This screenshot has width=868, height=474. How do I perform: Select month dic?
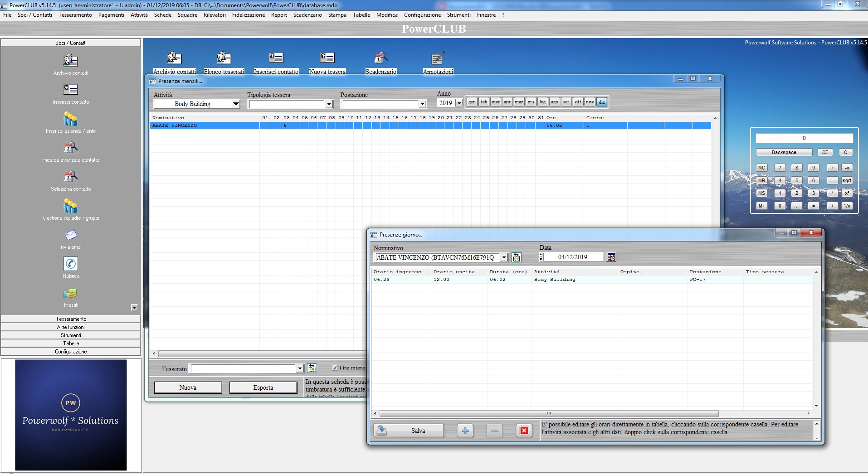pyautogui.click(x=602, y=102)
